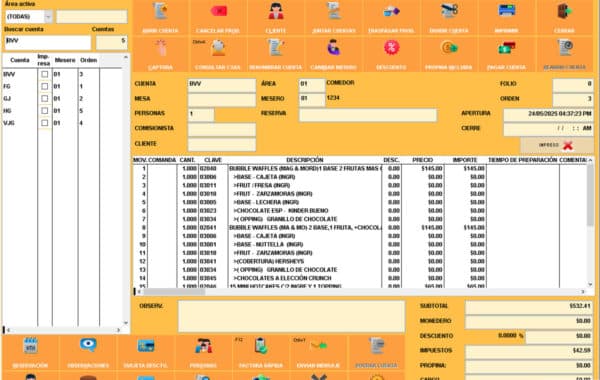Click the Impreso button with red X

pyautogui.click(x=557, y=145)
